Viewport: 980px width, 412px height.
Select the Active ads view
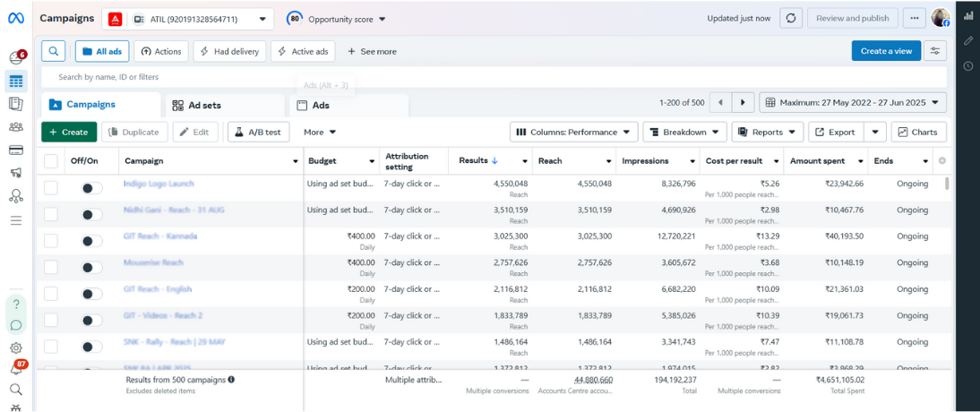tap(303, 51)
